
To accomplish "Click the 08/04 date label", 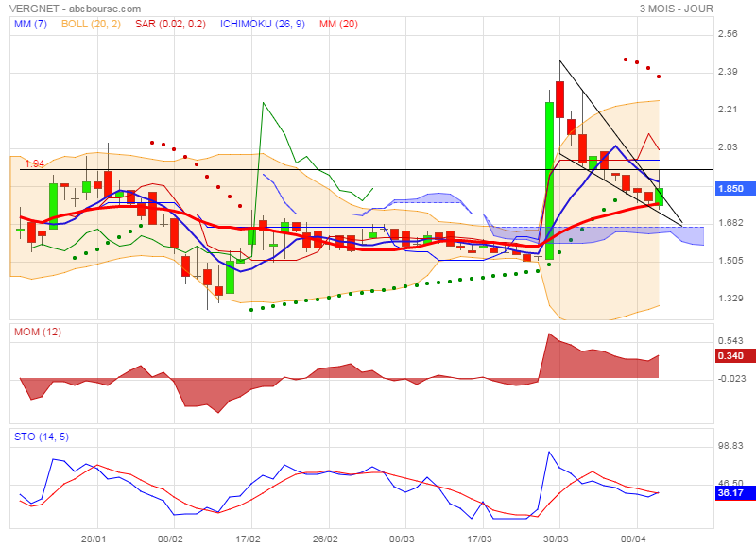I will point(633,539).
